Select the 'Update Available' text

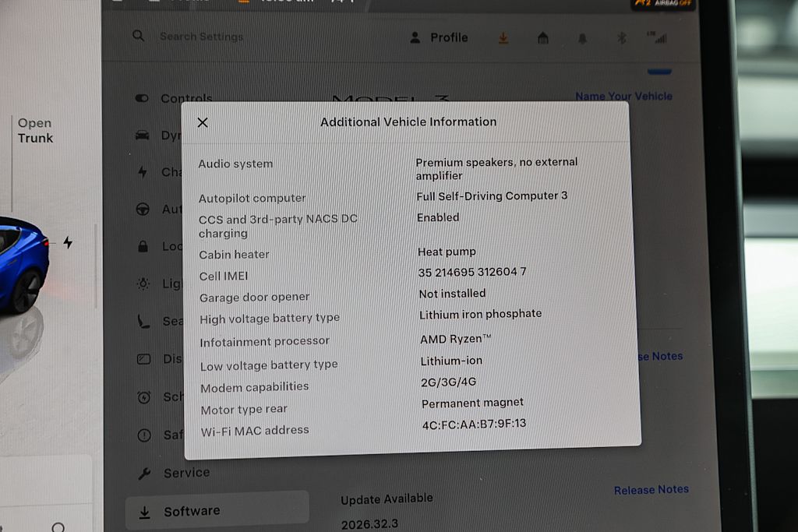[x=387, y=499]
